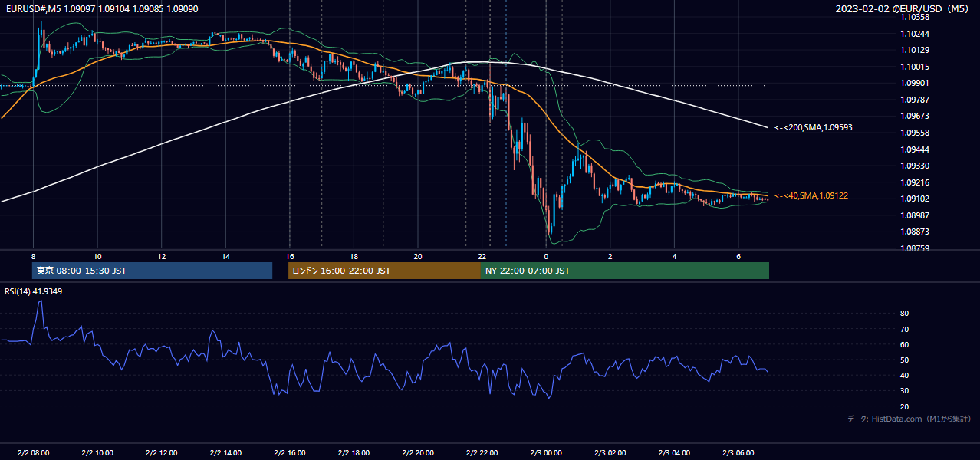Screen dimensions: 980x460
Task: Click the bottom time label 2/3 06:00
Action: (738, 452)
